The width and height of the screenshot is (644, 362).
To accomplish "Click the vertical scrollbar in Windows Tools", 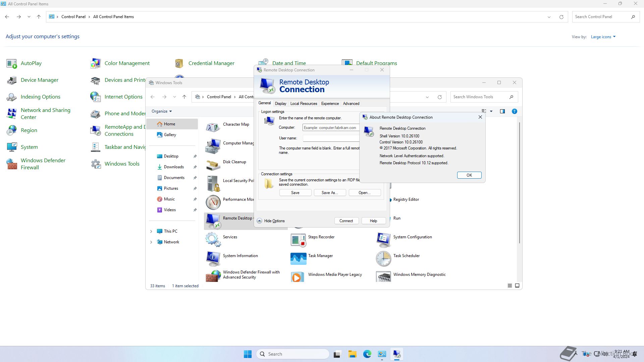I will (520, 183).
